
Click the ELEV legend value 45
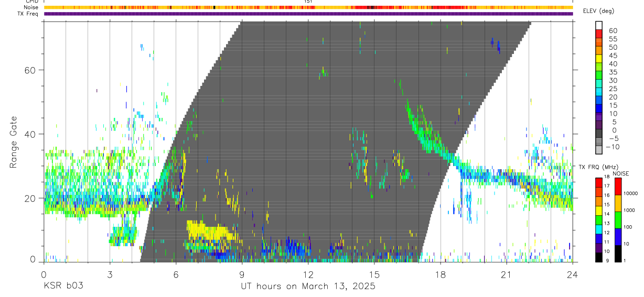(x=613, y=56)
